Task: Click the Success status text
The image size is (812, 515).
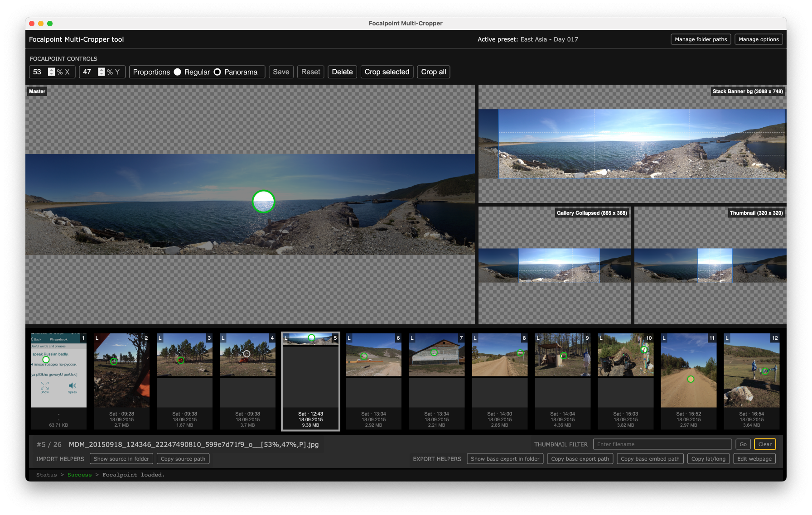Action: coord(80,475)
